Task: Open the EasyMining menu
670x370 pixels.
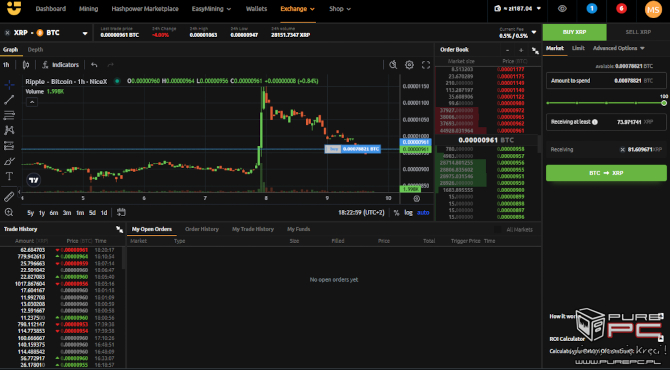Action: point(211,9)
